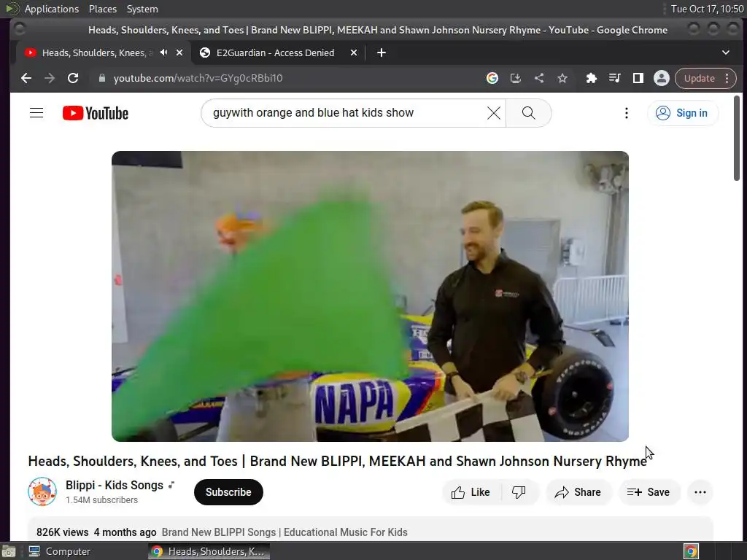Click the address bar URL
This screenshot has height=560, width=747.
(198, 78)
